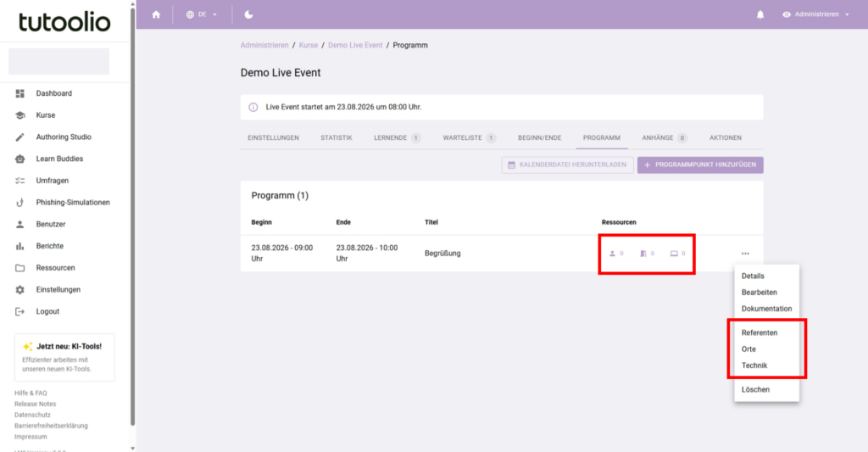Open the Barrierefreiheitserklärung link
Viewport: 868px width, 452px height.
point(51,426)
